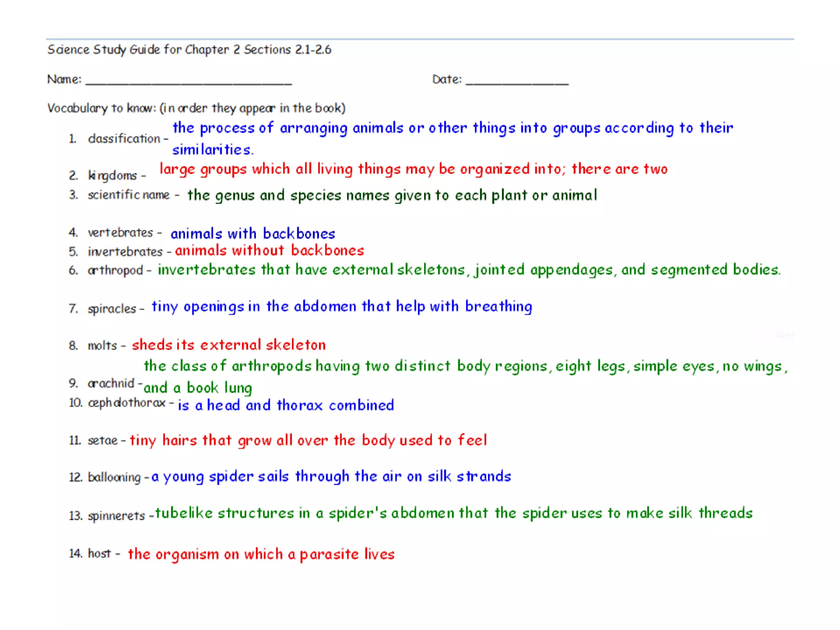
Task: Click the cephalothorax definition in blue
Action: click(285, 405)
